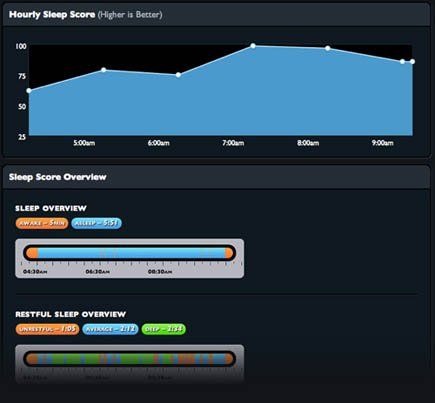435x403 pixels.
Task: Click the blue asleep segment of sleep bar
Action: point(132,253)
